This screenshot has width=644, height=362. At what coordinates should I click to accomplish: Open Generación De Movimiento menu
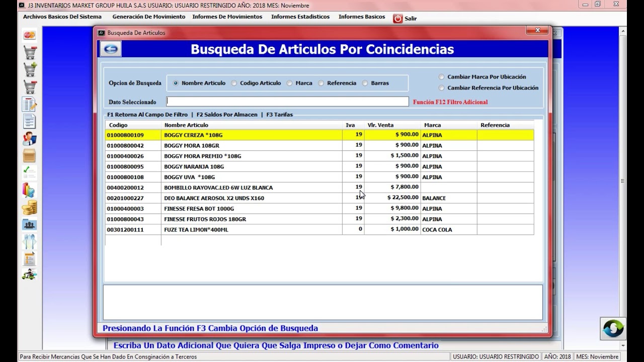pyautogui.click(x=149, y=17)
